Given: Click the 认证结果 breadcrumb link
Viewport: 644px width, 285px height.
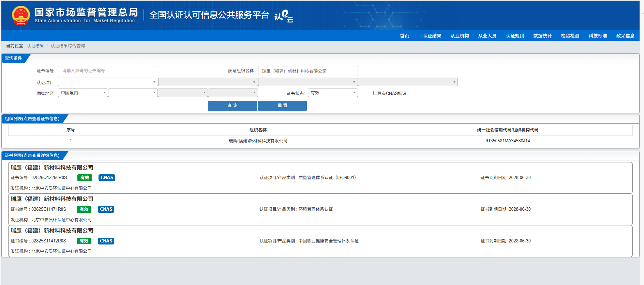Looking at the screenshot, I should coord(35,46).
